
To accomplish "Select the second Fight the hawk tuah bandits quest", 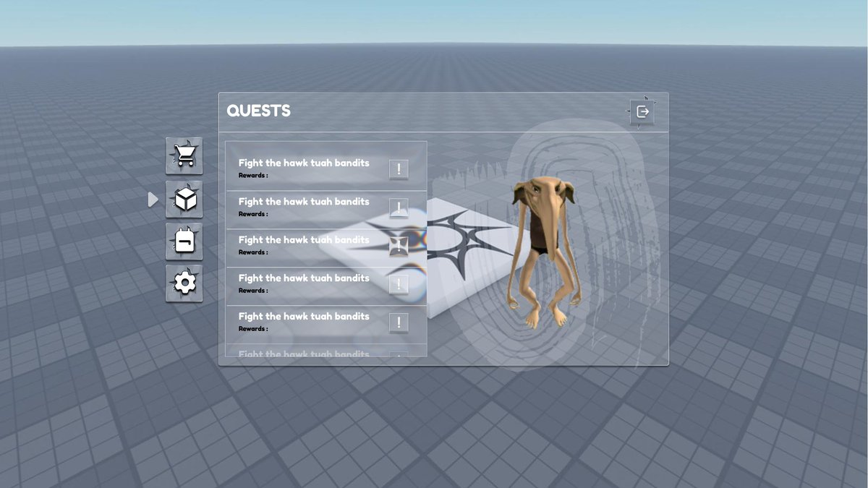I will point(305,201).
